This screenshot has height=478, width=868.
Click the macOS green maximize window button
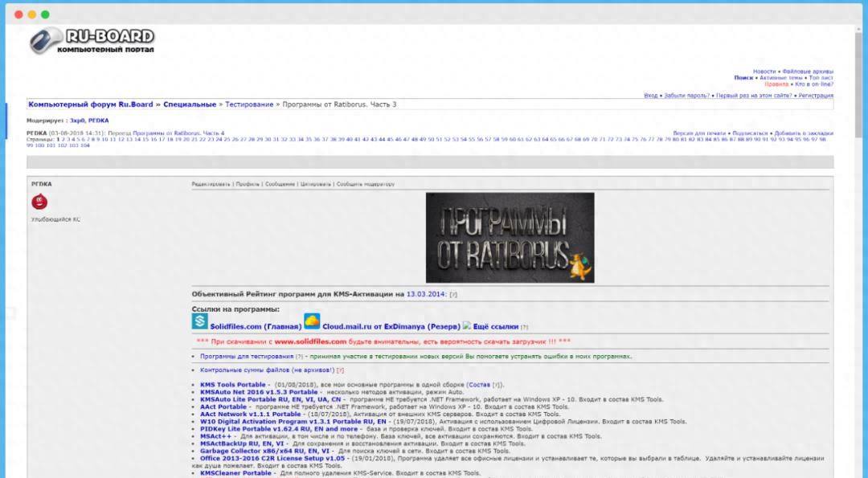point(45,14)
